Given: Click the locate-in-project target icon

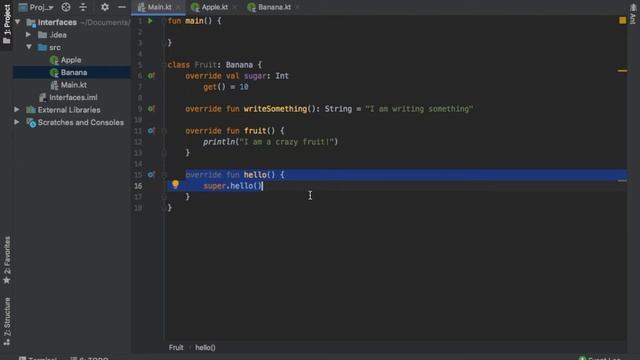Looking at the screenshot, I should point(66,7).
